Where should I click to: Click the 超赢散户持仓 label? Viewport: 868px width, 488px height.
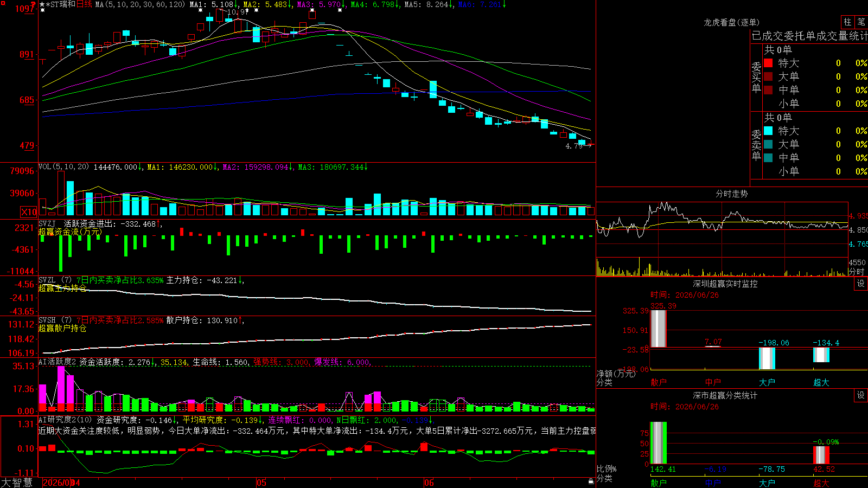pyautogui.click(x=62, y=328)
